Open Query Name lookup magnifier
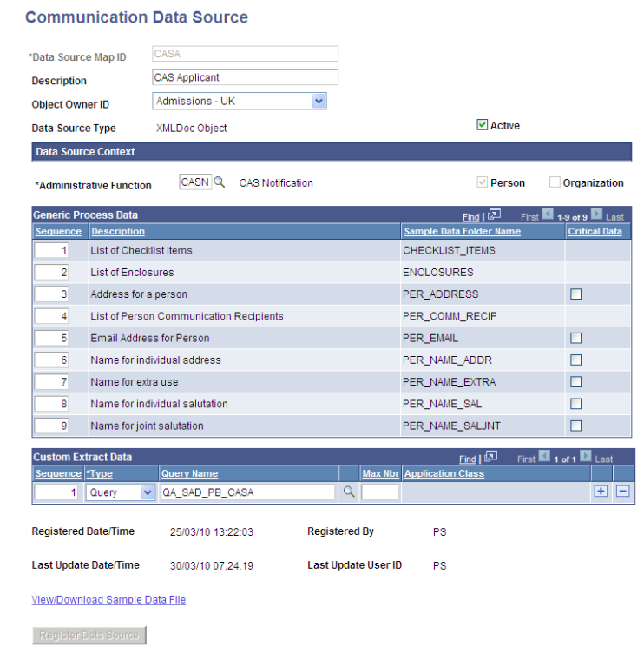The image size is (644, 647). click(349, 492)
